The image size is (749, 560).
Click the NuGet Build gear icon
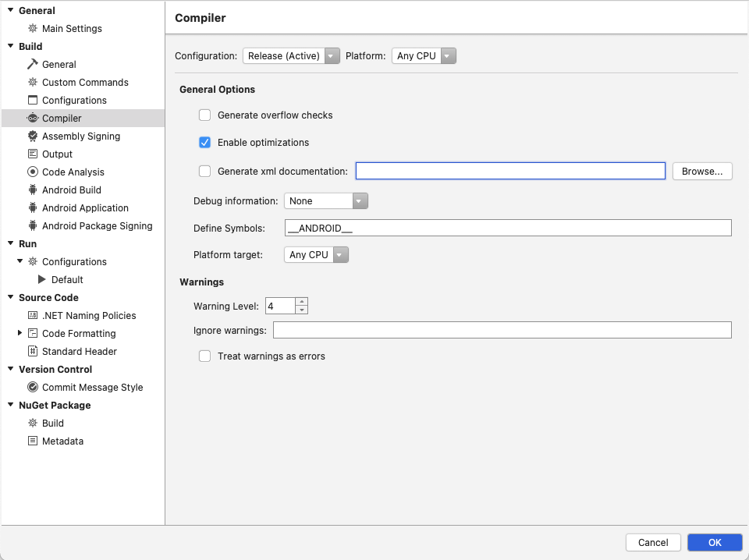[x=33, y=423]
